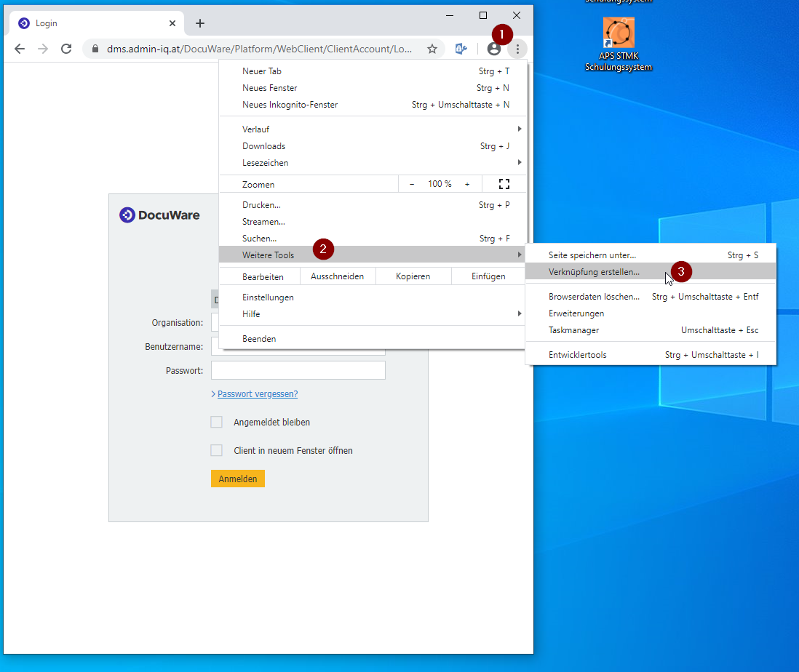Expand the Verlauf submenu
799x672 pixels.
(372, 129)
